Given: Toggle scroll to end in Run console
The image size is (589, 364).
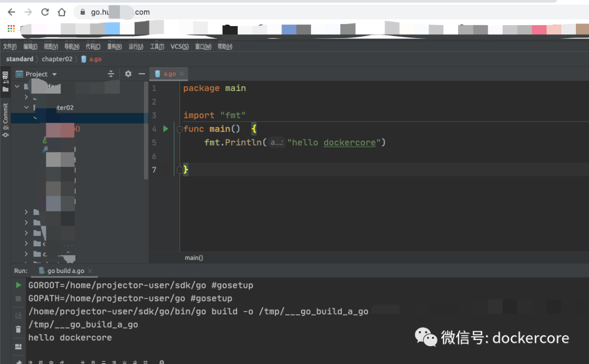Looking at the screenshot, I should point(19,315).
